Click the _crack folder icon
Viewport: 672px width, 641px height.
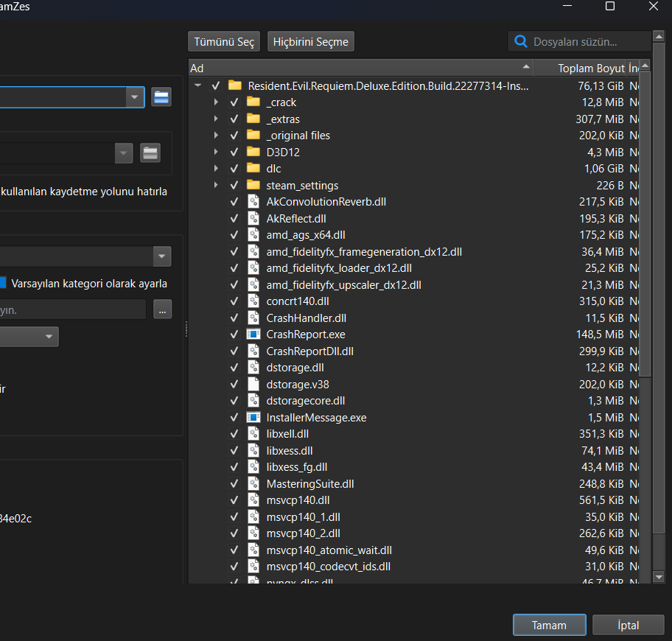click(253, 102)
